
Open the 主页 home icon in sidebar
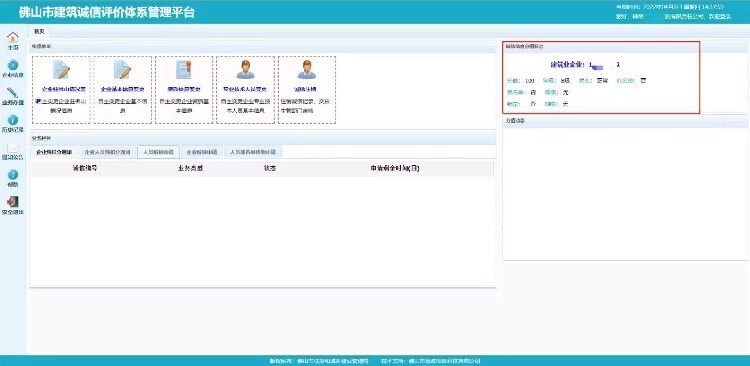point(13,38)
